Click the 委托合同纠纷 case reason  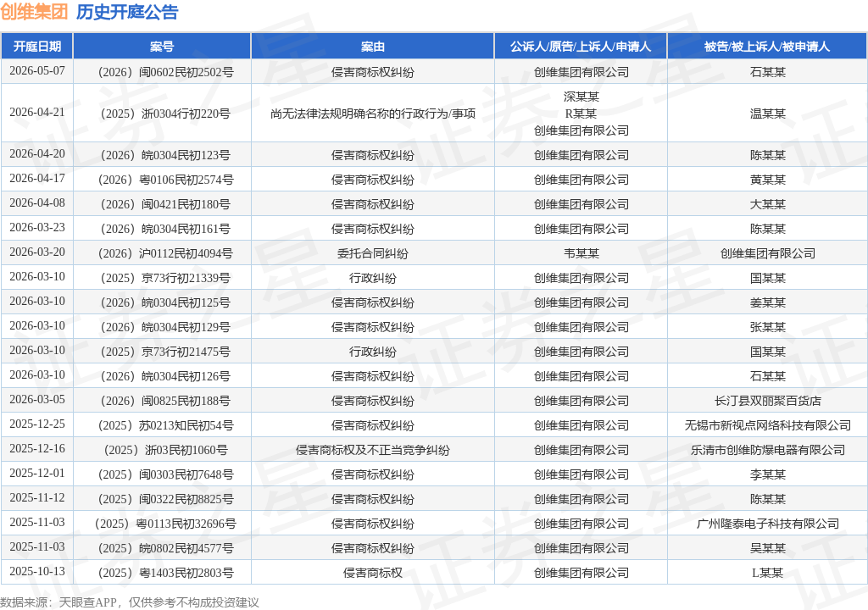[373, 253]
